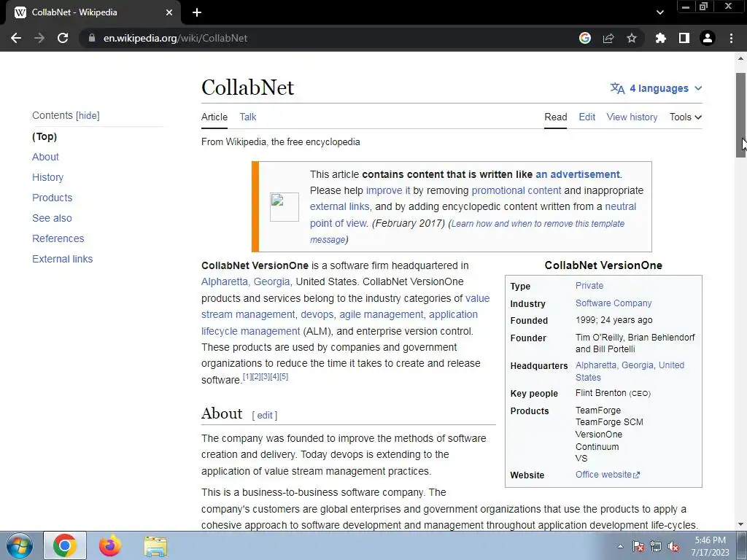Click the browser back arrow
Screen dimensions: 747x560
(x=16, y=38)
